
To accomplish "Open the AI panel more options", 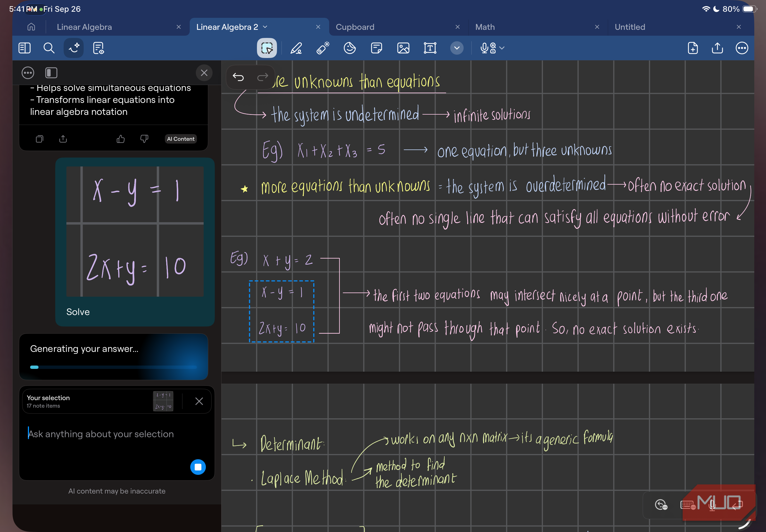I will (28, 73).
